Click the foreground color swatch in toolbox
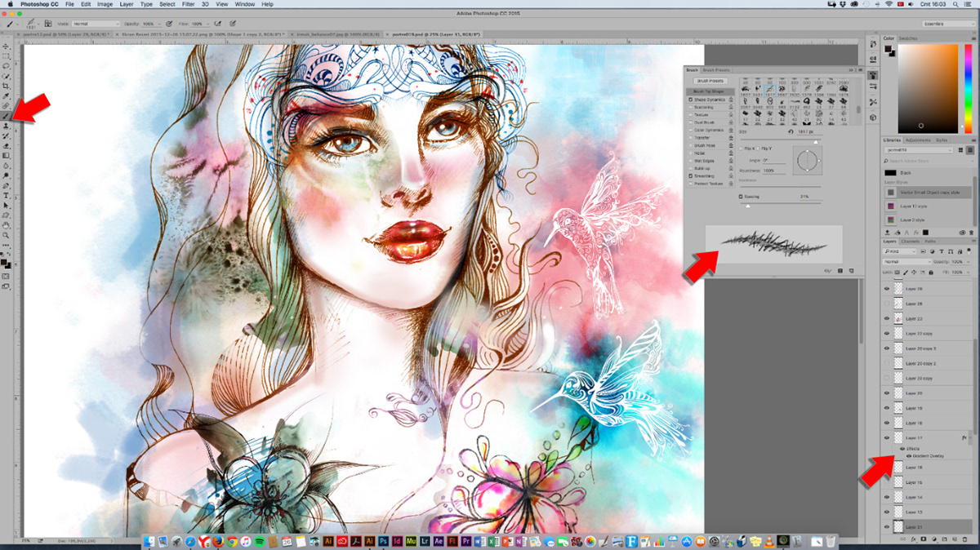This screenshot has width=980, height=550. [x=5, y=261]
